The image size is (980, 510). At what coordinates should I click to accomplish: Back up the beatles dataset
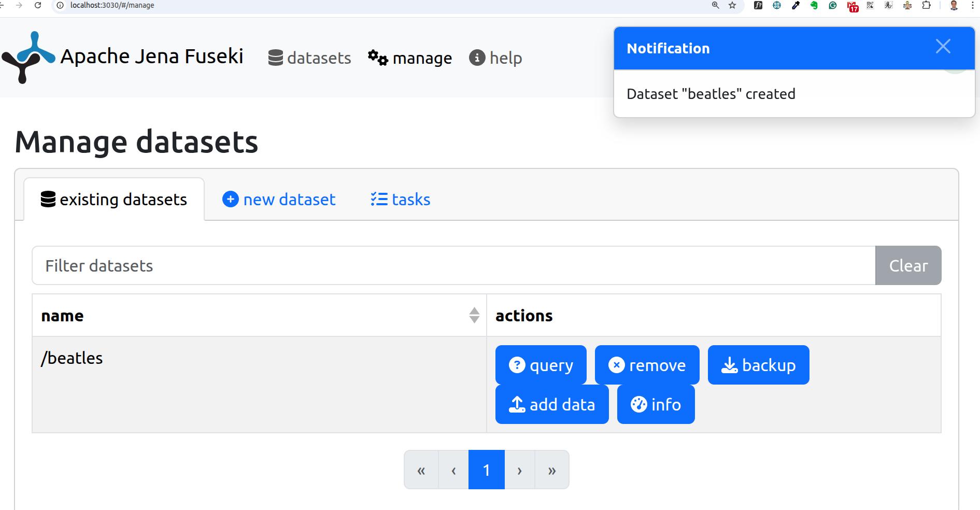[x=758, y=365]
